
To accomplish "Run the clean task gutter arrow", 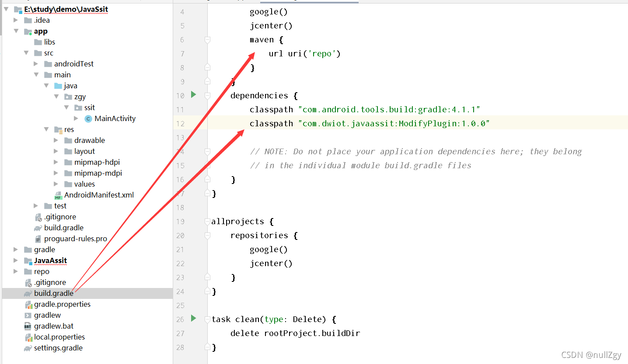I will tap(193, 318).
